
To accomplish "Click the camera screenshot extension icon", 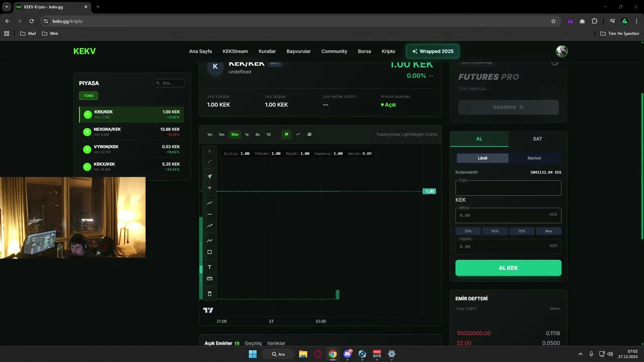I will (582, 21).
